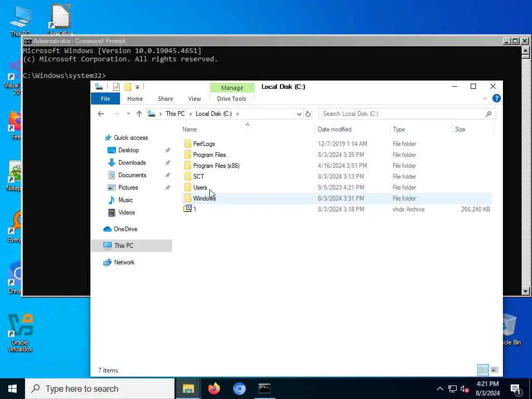532x399 pixels.
Task: Switch to Large icons view in status bar
Action: point(495,370)
